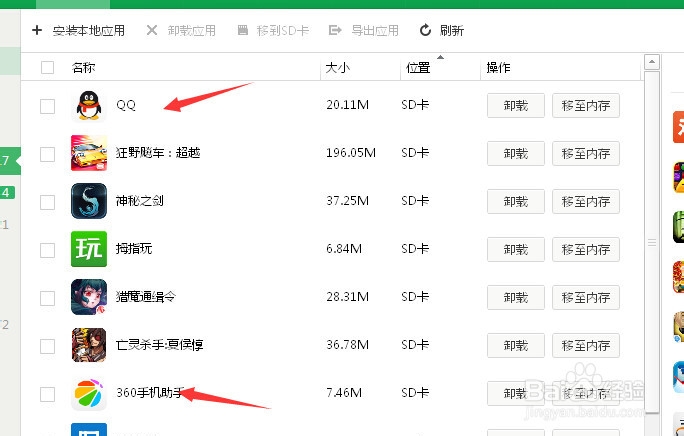Click the 狂野飙车 racing car icon
The image size is (684, 436).
[x=89, y=153]
